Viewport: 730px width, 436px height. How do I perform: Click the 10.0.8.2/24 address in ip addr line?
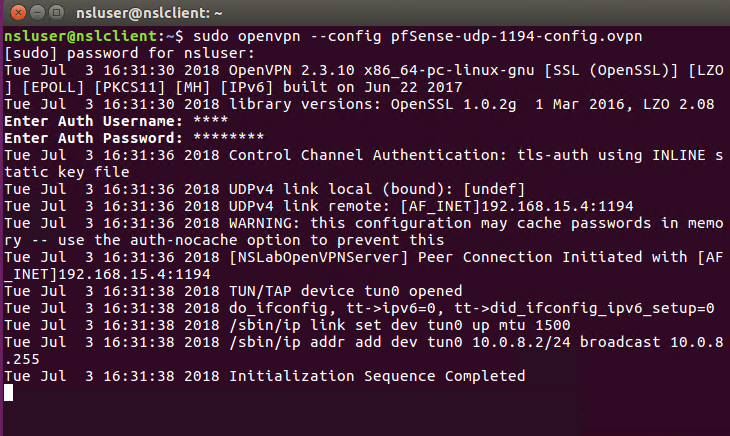[521, 342]
